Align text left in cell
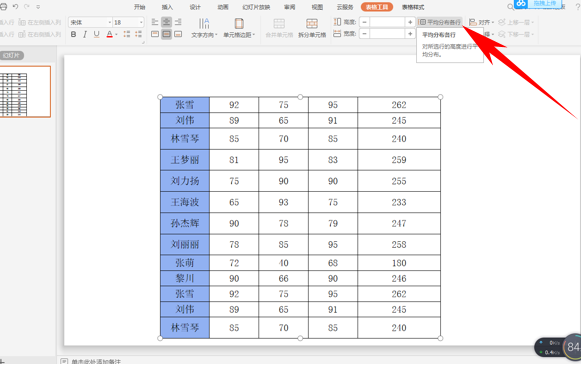This screenshot has width=583, height=365. [155, 22]
